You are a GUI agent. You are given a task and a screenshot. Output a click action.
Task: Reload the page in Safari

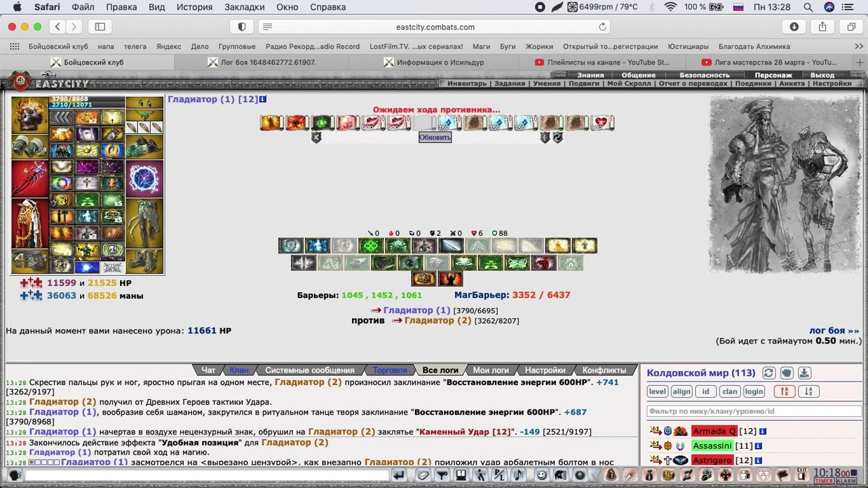pos(602,27)
